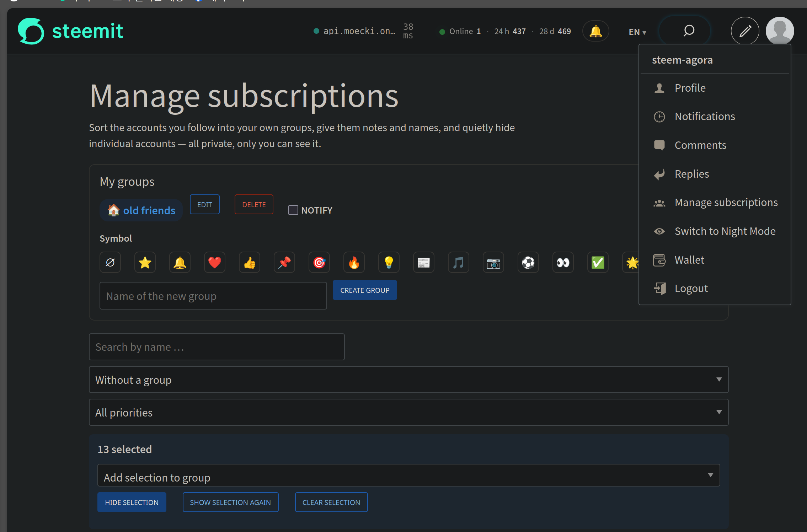Choose the bell symbol for the group
The height and width of the screenshot is (532, 807).
pos(180,263)
